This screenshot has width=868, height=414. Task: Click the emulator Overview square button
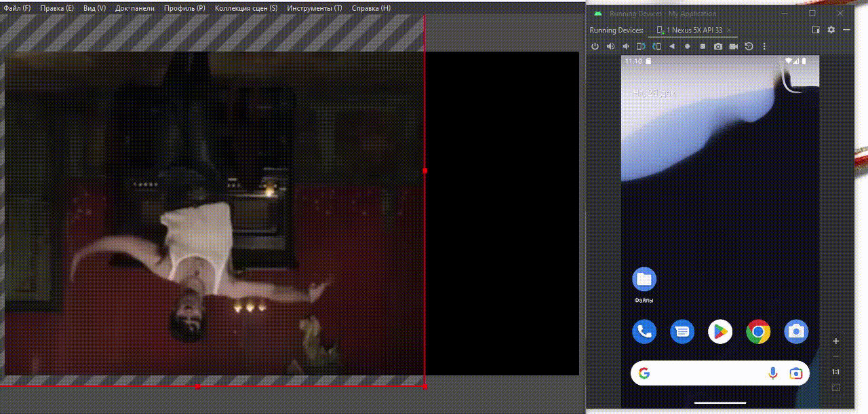[x=703, y=46]
